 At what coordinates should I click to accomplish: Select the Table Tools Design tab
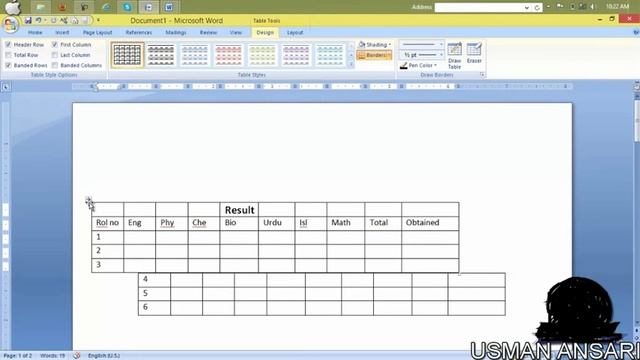click(x=265, y=32)
